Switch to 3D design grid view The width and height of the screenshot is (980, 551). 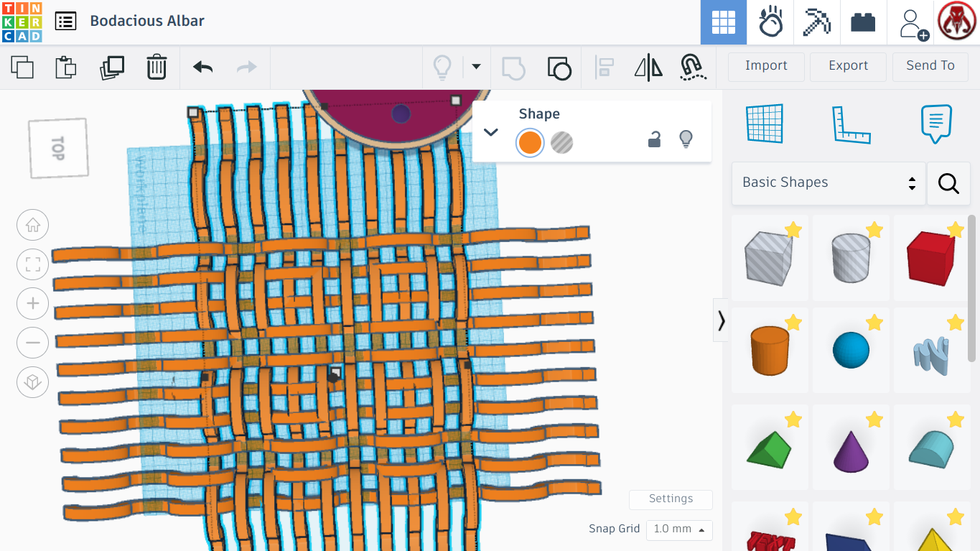click(x=724, y=22)
